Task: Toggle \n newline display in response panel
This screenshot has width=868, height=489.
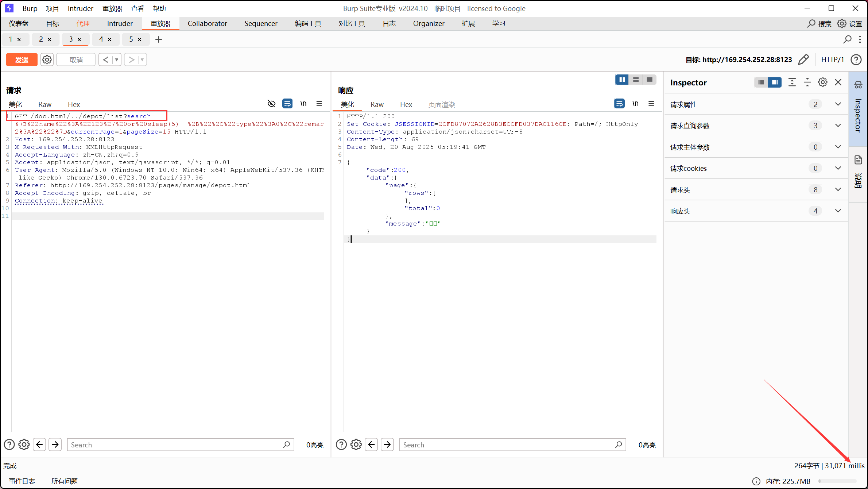Action: pyautogui.click(x=635, y=104)
